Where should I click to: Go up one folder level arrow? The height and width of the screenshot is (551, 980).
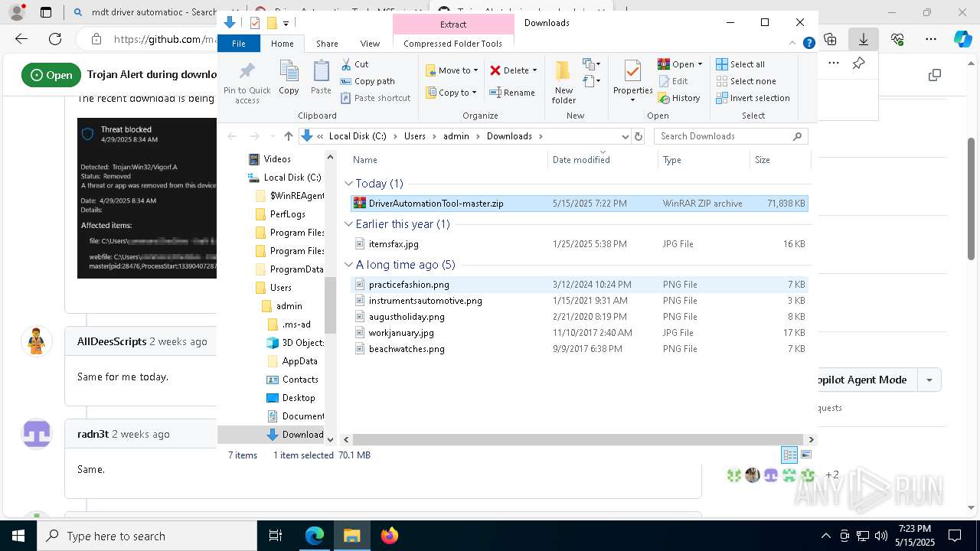click(288, 136)
